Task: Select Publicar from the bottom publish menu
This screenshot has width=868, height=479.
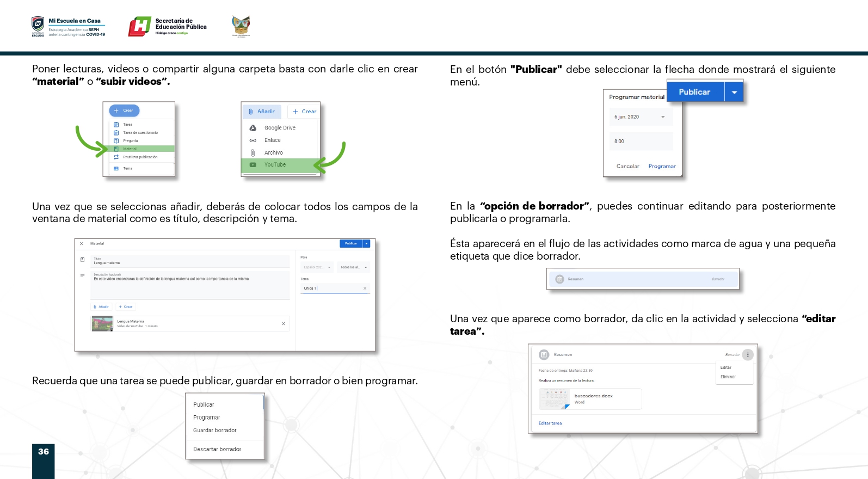Action: [x=204, y=405]
